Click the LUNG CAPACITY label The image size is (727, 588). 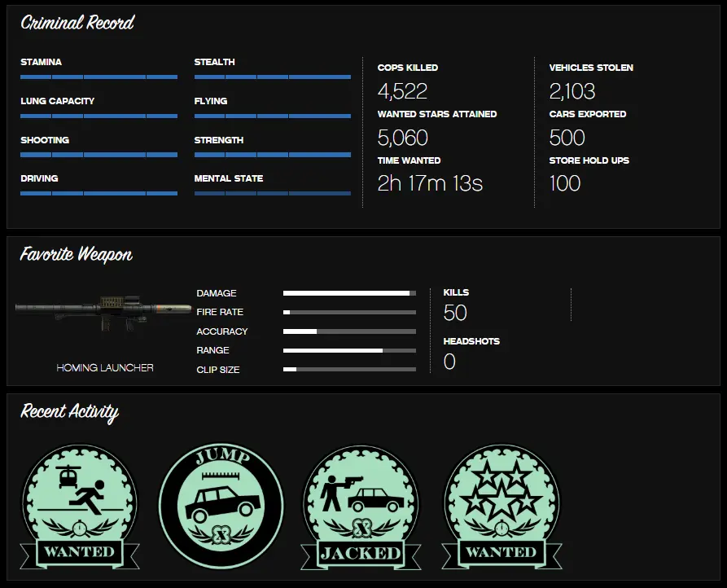[x=57, y=101]
